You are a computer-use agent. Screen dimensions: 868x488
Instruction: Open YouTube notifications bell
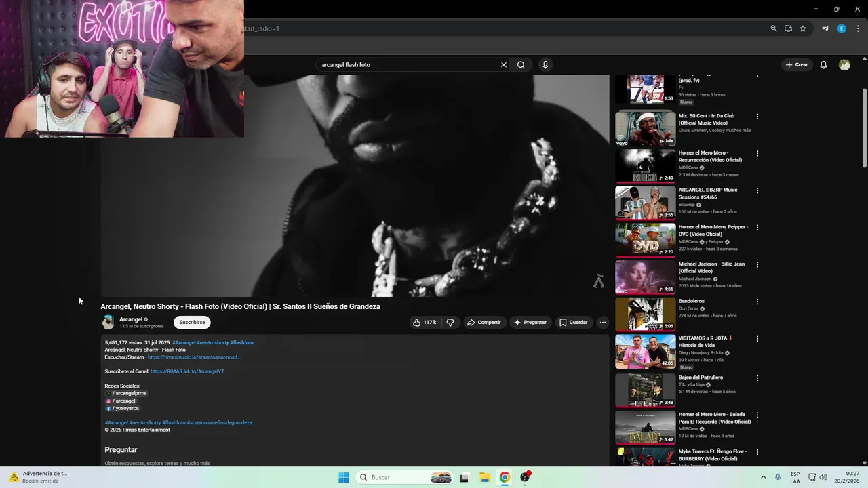click(823, 65)
